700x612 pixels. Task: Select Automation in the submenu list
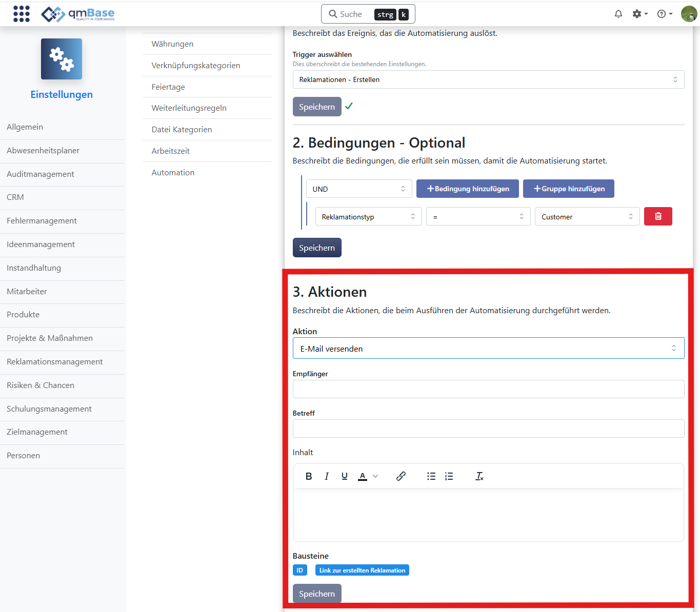click(x=173, y=173)
